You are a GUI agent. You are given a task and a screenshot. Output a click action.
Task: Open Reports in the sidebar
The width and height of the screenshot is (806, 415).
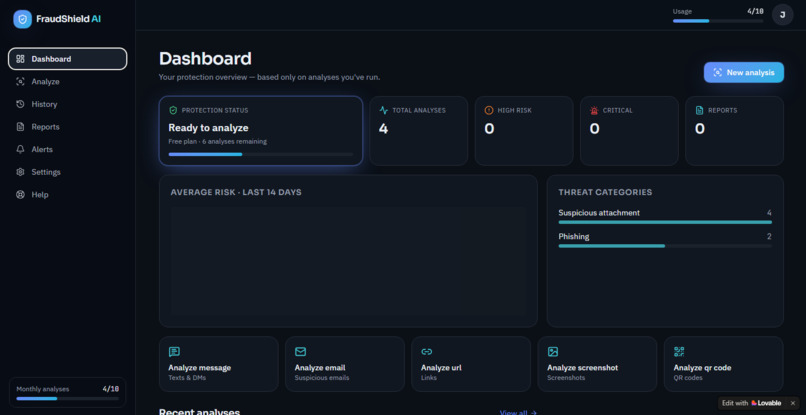pyautogui.click(x=67, y=127)
